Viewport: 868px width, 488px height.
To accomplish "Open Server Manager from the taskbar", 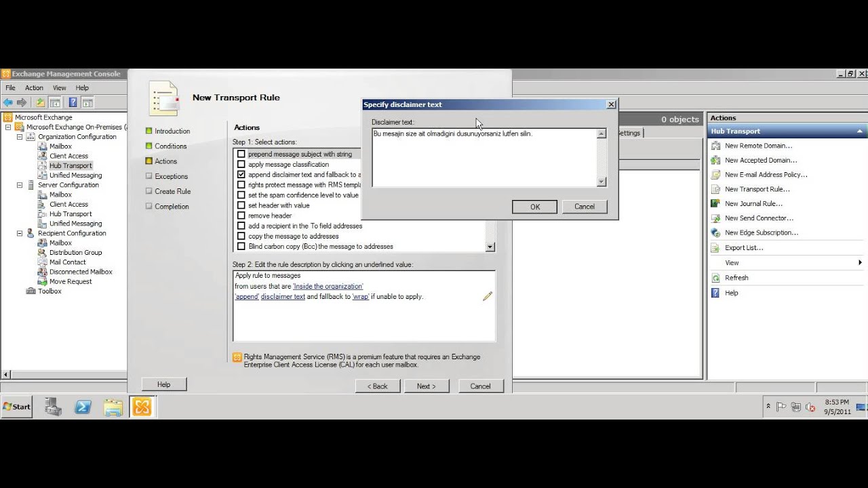I will pyautogui.click(x=53, y=407).
